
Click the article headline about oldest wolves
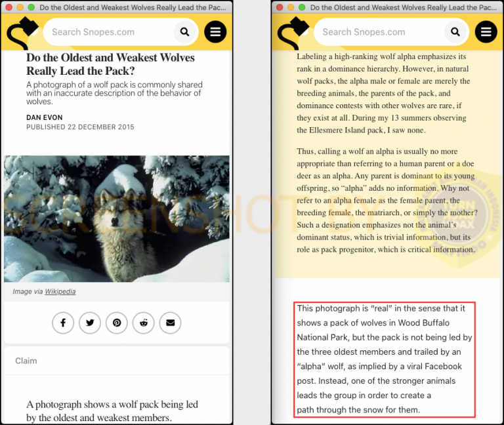tap(110, 64)
